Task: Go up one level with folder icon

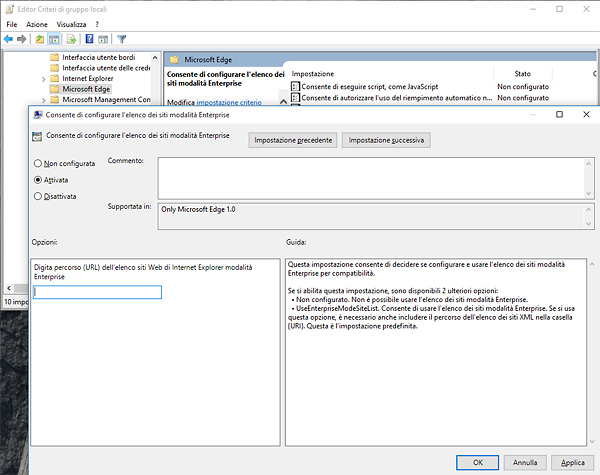Action: coord(40,39)
